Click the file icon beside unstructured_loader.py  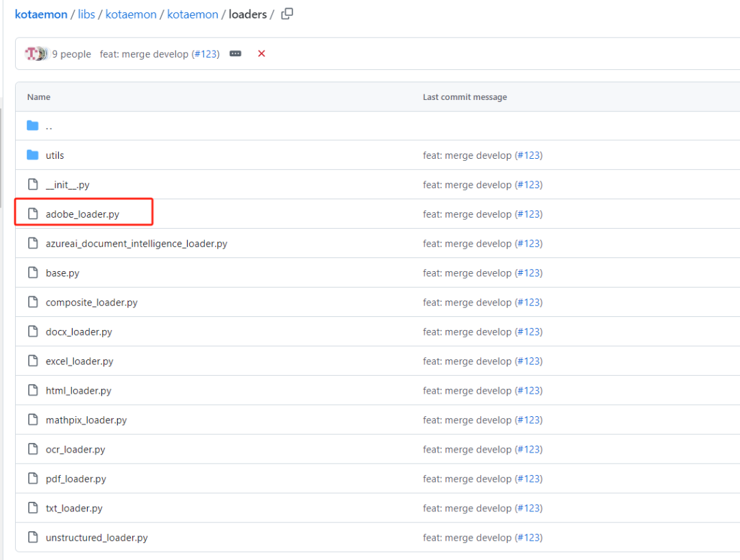[x=33, y=537]
